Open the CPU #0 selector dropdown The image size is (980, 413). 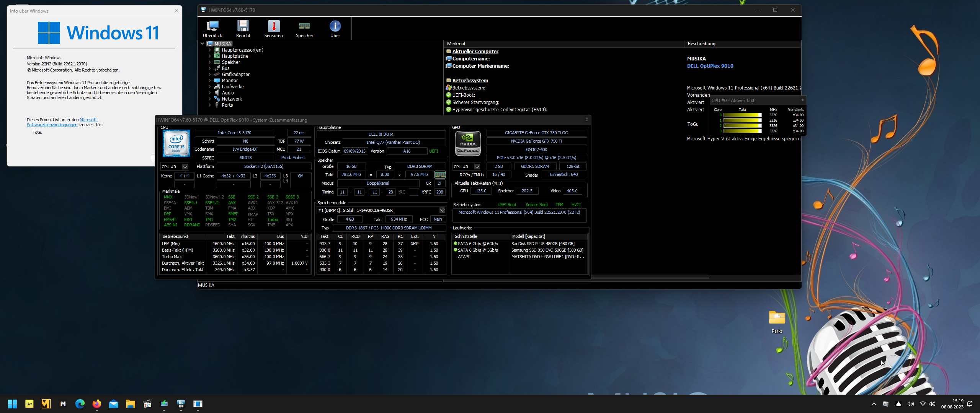185,167
